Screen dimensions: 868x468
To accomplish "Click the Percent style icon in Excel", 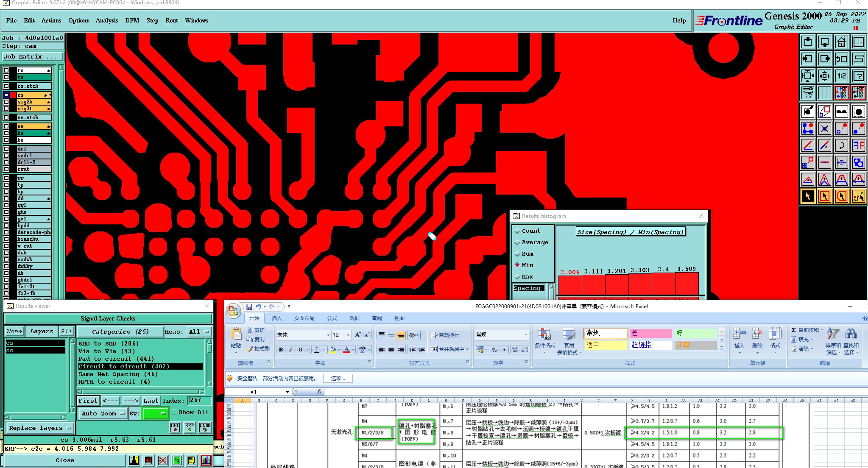I will (x=494, y=350).
